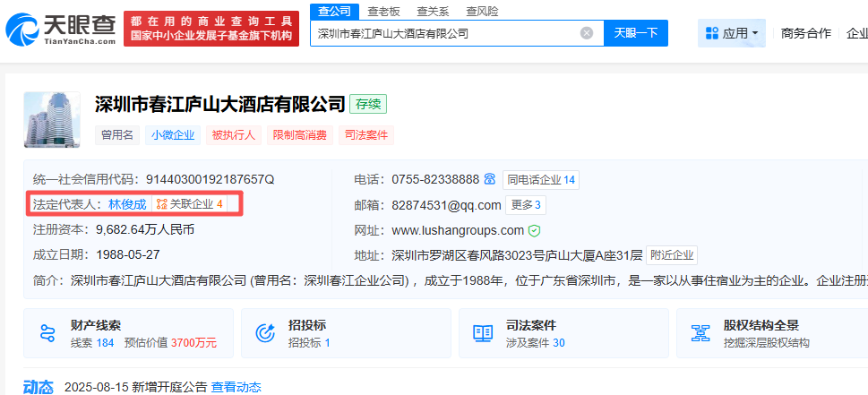This screenshot has height=395, width=868.
Task: Click the 限制高消费 tag
Action: point(299,135)
